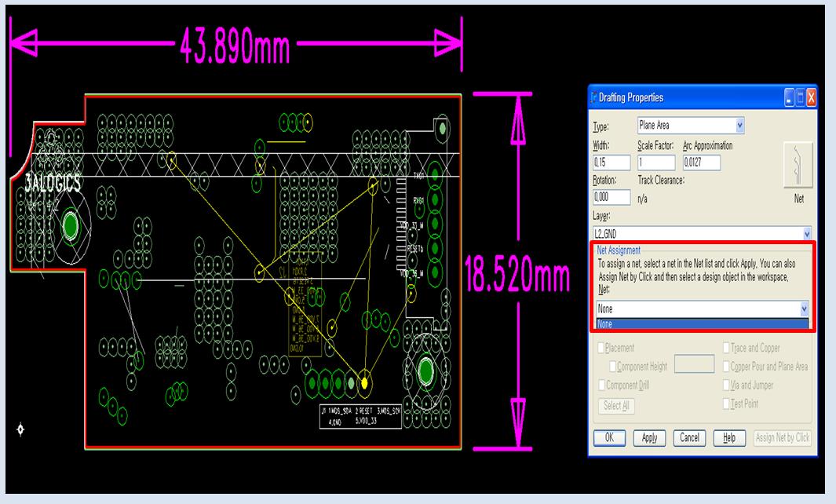Close the Drafting Properties dialog
The height and width of the screenshot is (504, 836).
click(810, 98)
